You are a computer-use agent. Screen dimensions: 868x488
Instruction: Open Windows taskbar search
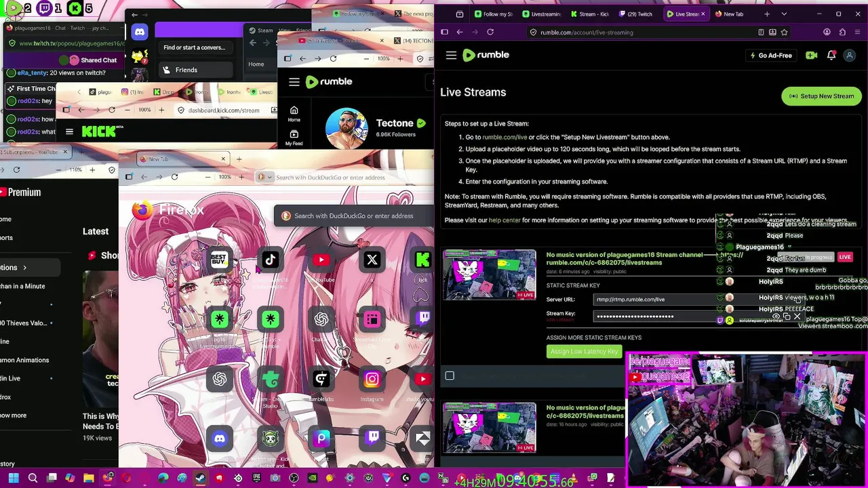coord(33,479)
